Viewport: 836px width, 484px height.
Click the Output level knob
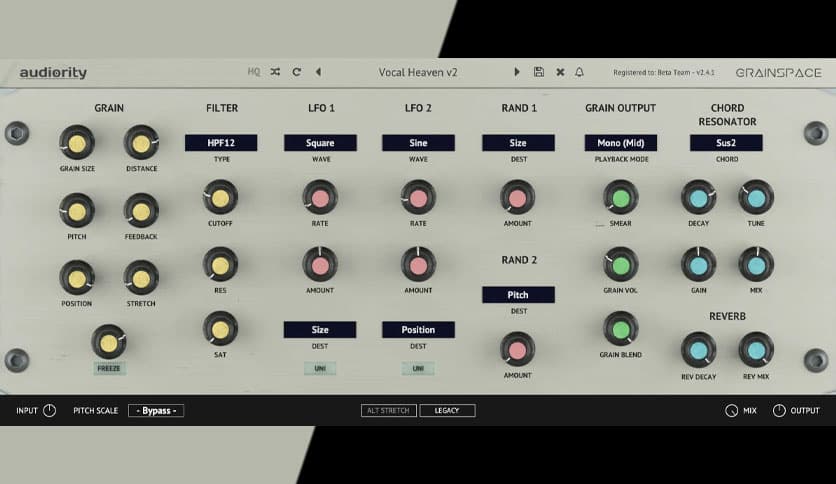coord(779,410)
